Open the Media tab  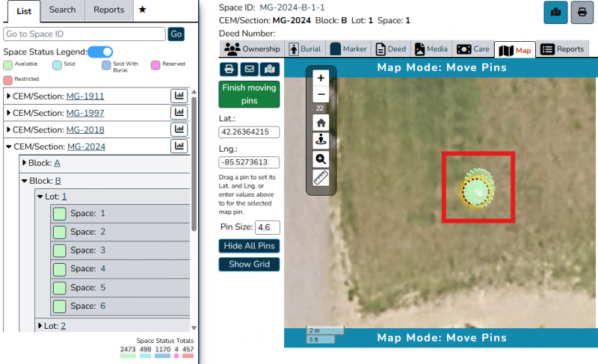[x=431, y=49]
